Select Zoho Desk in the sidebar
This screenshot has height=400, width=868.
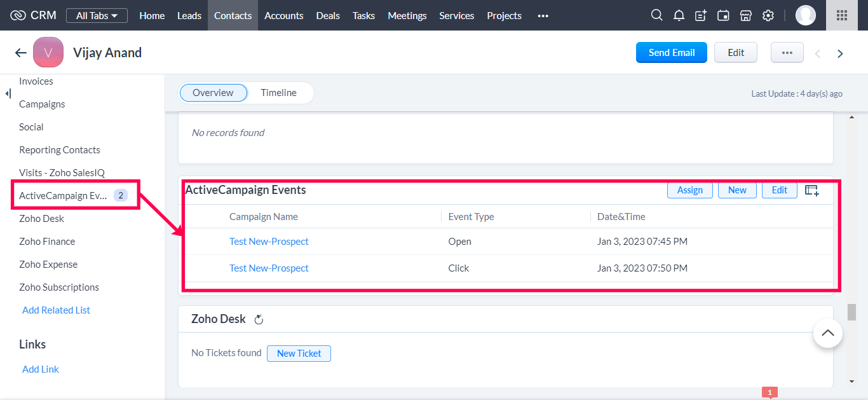[x=41, y=219]
